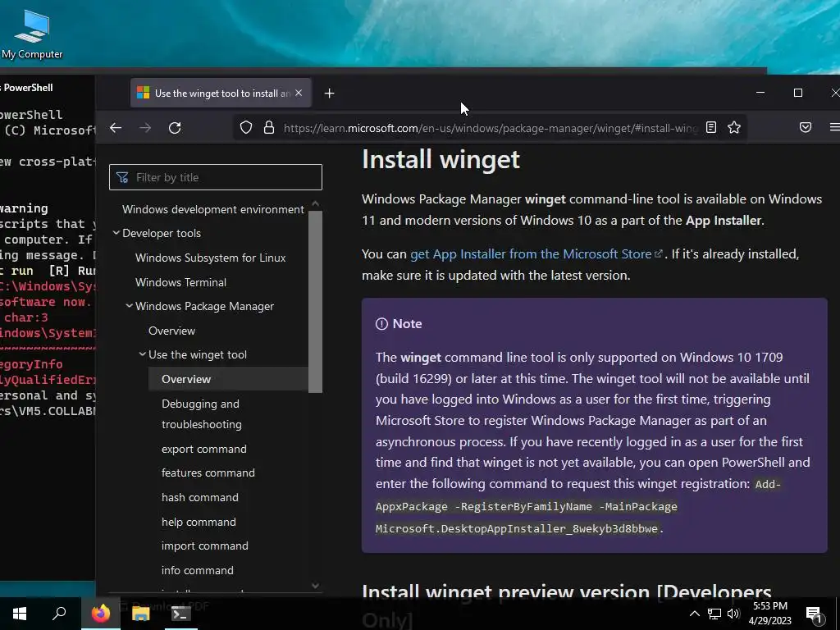Click the Filter by title field
This screenshot has width=840, height=630.
point(216,177)
